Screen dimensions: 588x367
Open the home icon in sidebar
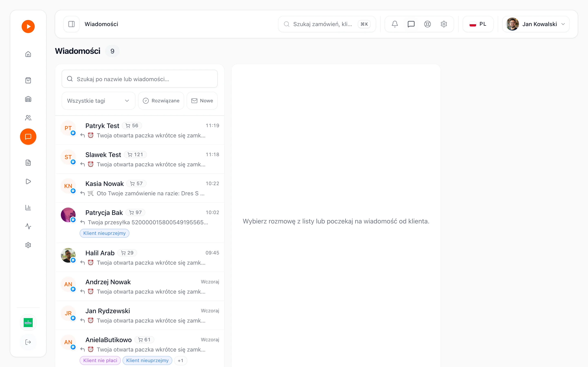(x=28, y=54)
